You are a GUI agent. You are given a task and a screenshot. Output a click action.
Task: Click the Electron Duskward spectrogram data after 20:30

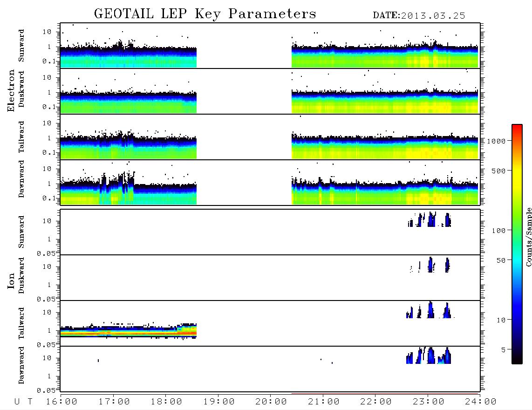[x=385, y=101]
